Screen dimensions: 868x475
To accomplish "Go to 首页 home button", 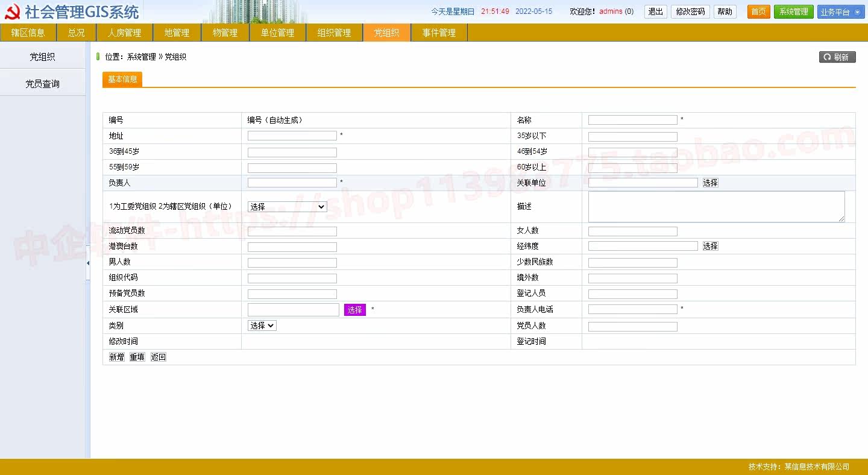I will (x=759, y=12).
